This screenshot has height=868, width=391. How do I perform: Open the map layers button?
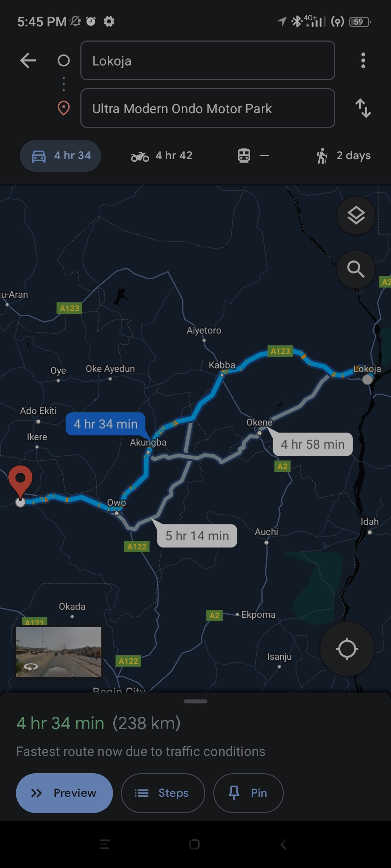356,216
